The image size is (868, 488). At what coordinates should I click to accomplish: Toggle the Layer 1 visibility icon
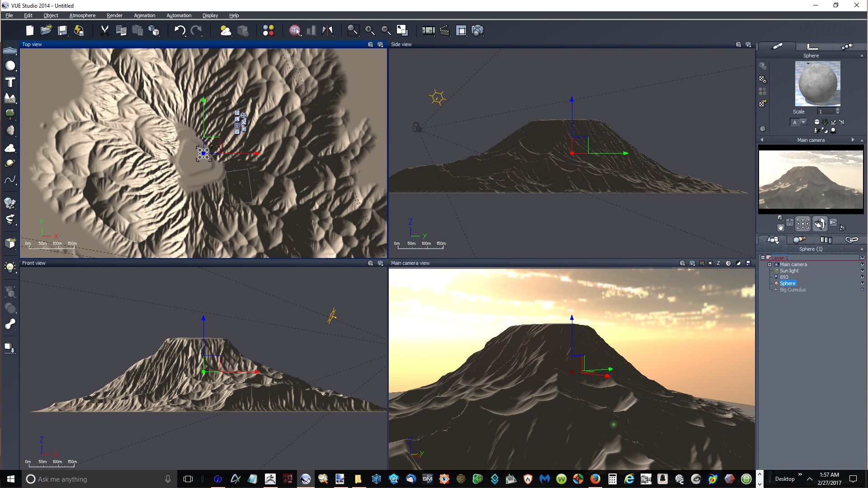[x=862, y=258]
